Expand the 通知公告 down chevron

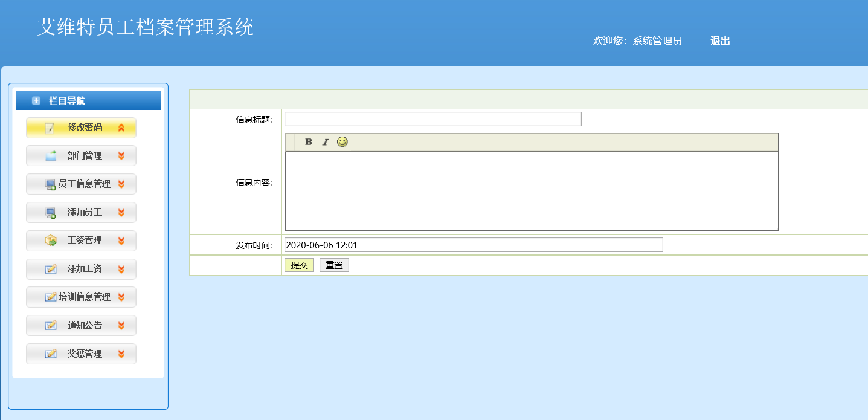click(121, 326)
